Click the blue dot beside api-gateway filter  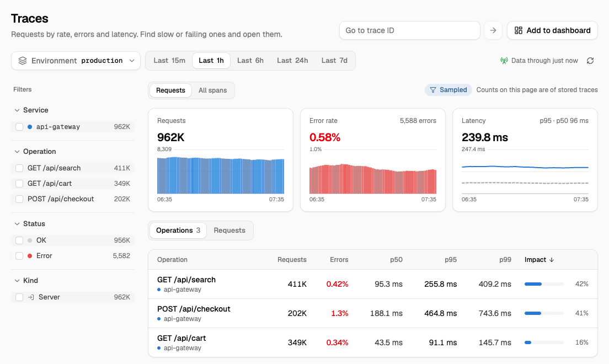pos(30,127)
